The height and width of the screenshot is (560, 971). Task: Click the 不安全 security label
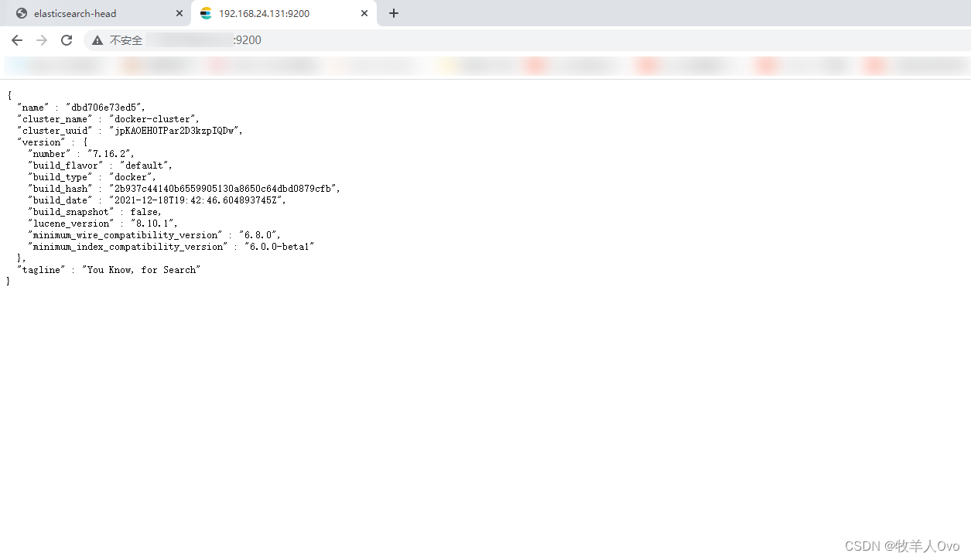tap(127, 39)
